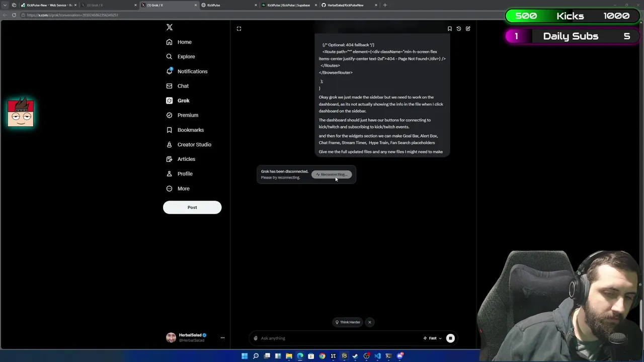
Task: Select the Think Harder chip
Action: (348, 322)
